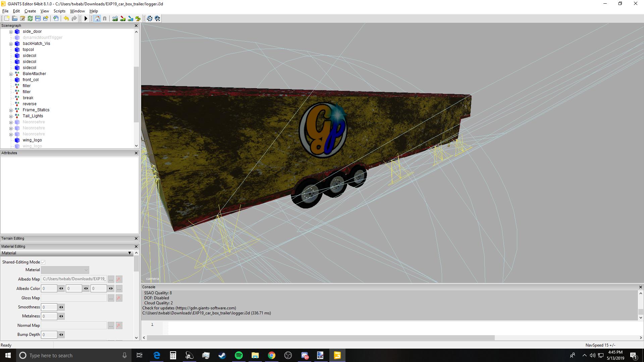Select wing_logo item in Scenegraph
Screen dimensions: 644x362
(x=32, y=140)
